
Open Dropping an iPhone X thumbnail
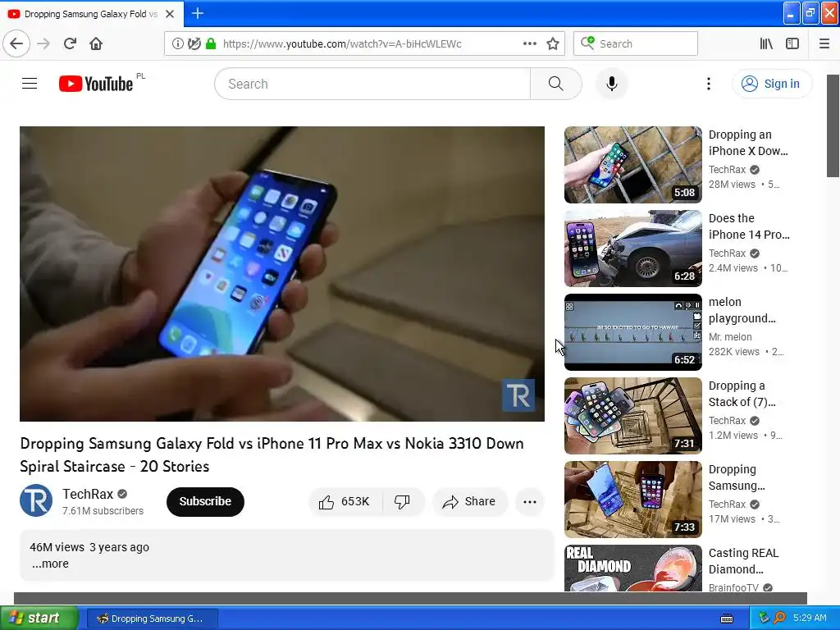tap(632, 164)
